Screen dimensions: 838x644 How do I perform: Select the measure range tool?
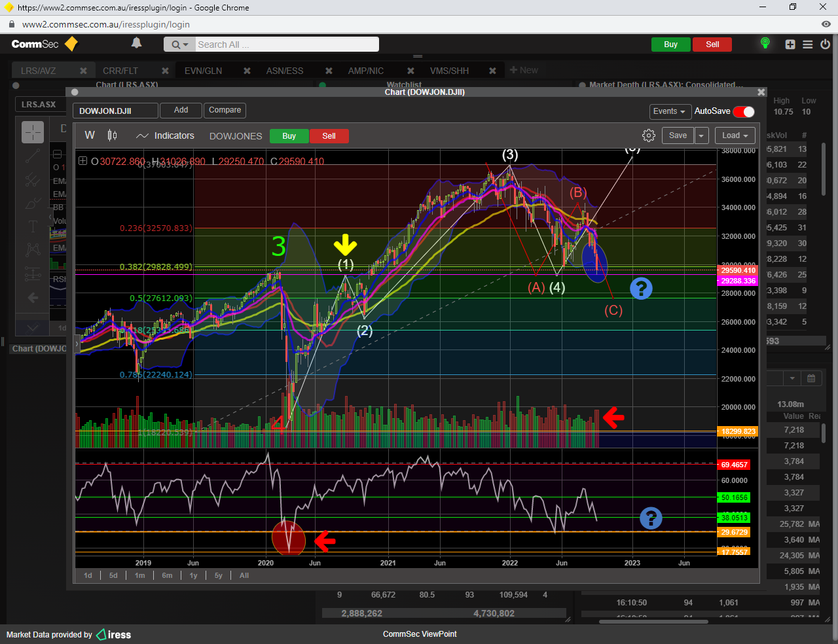point(33,274)
